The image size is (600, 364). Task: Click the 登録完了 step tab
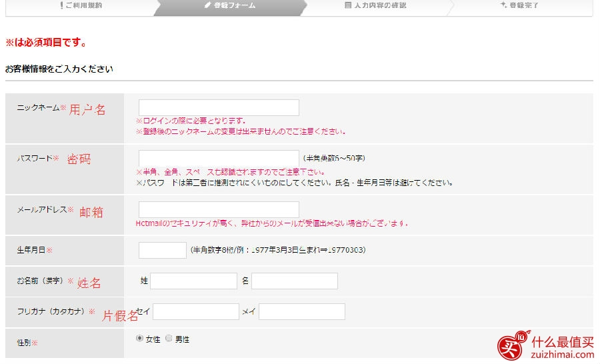click(x=521, y=7)
